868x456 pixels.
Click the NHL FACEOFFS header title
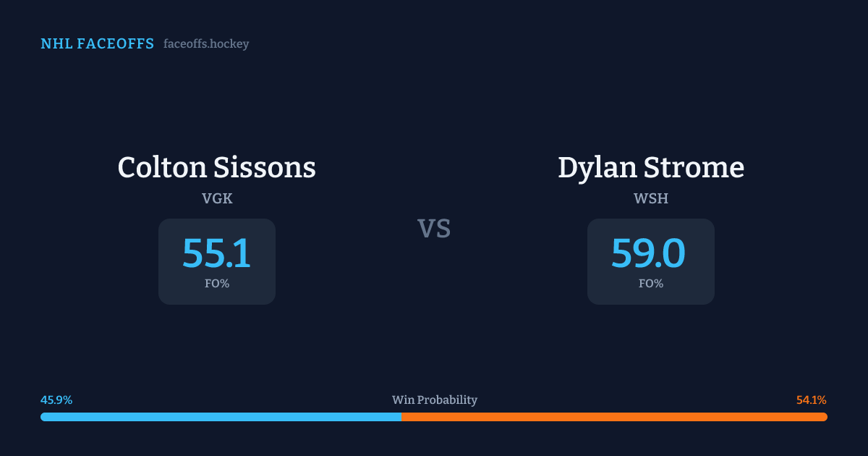(x=97, y=44)
